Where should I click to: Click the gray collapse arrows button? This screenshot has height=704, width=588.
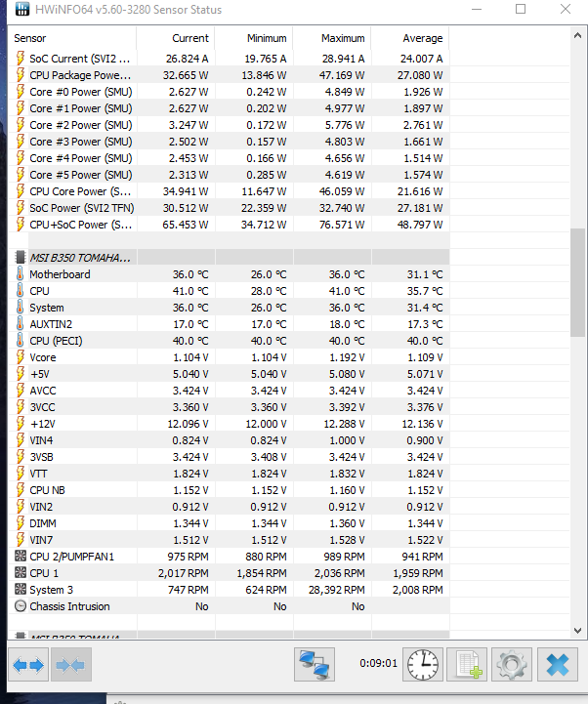tap(72, 665)
